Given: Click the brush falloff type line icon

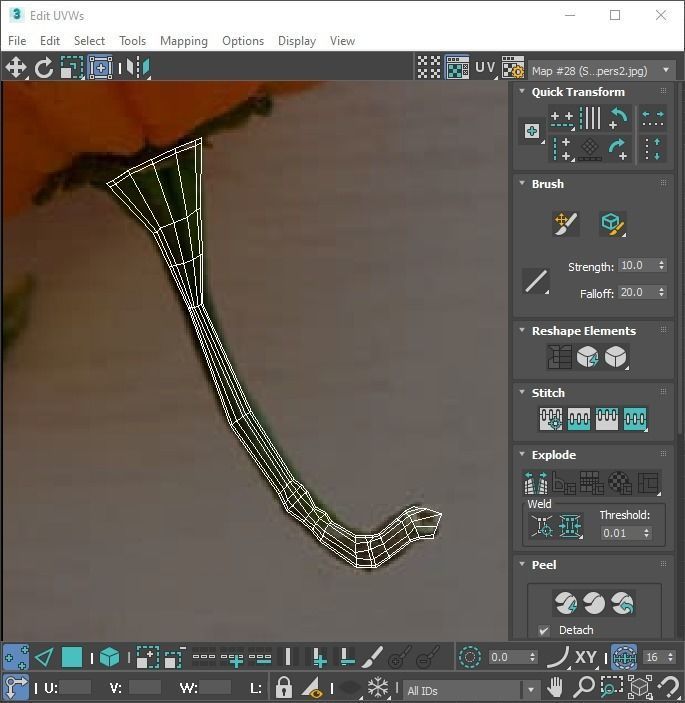Looking at the screenshot, I should point(536,281).
